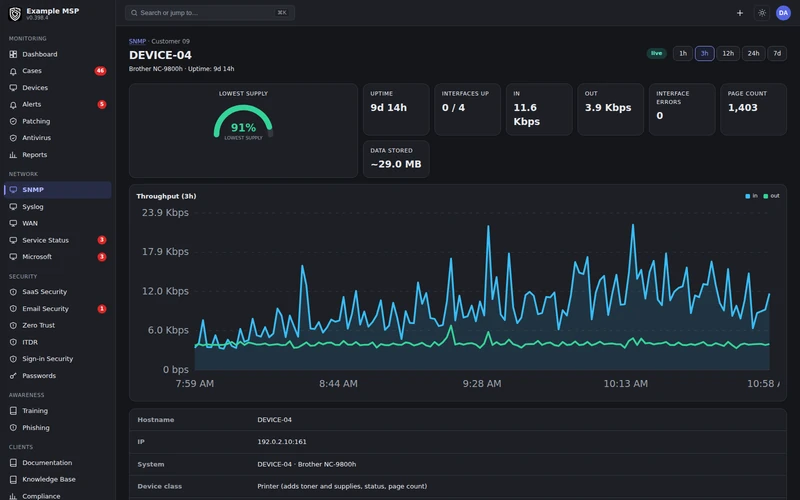Viewport: 800px width, 500px height.
Task: Click the Throughput (3h) chart title
Action: [166, 196]
